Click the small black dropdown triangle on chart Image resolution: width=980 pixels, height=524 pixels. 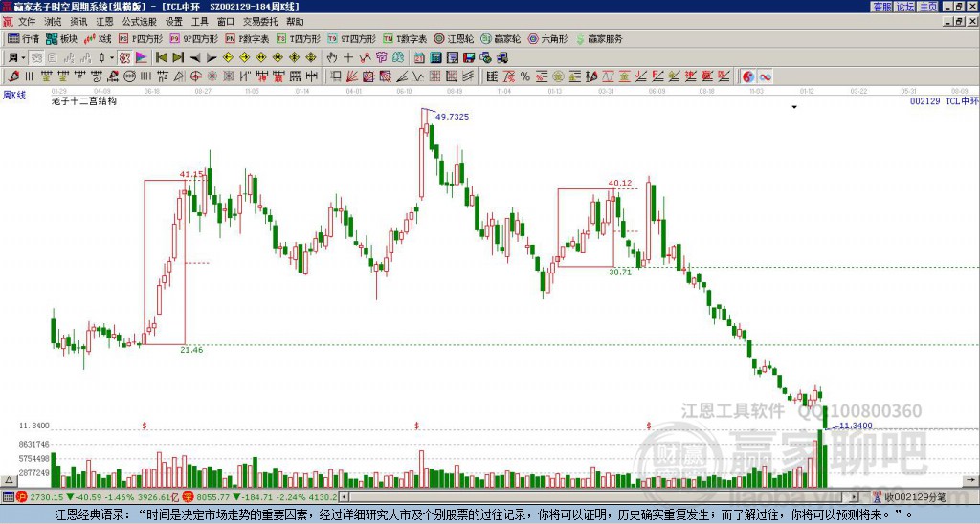click(x=794, y=107)
